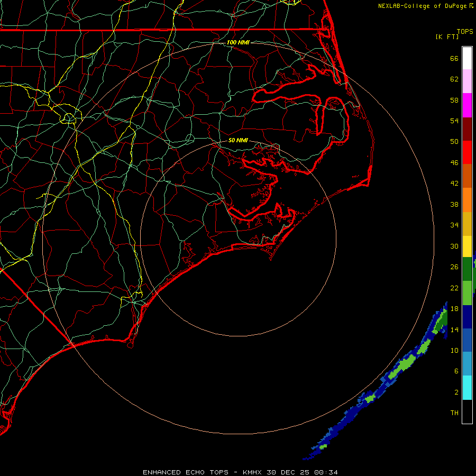
Task: Click the legend value 50
Action: click(x=454, y=142)
